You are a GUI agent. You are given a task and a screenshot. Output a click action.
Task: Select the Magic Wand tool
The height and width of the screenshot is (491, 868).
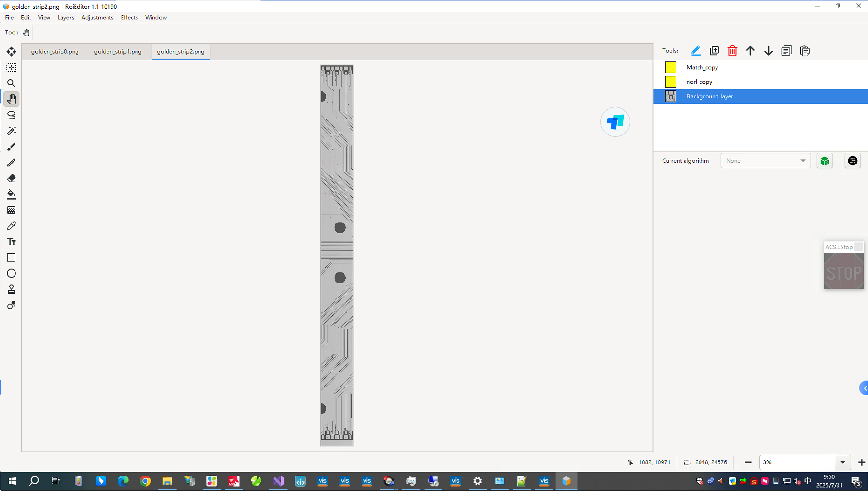click(x=11, y=131)
